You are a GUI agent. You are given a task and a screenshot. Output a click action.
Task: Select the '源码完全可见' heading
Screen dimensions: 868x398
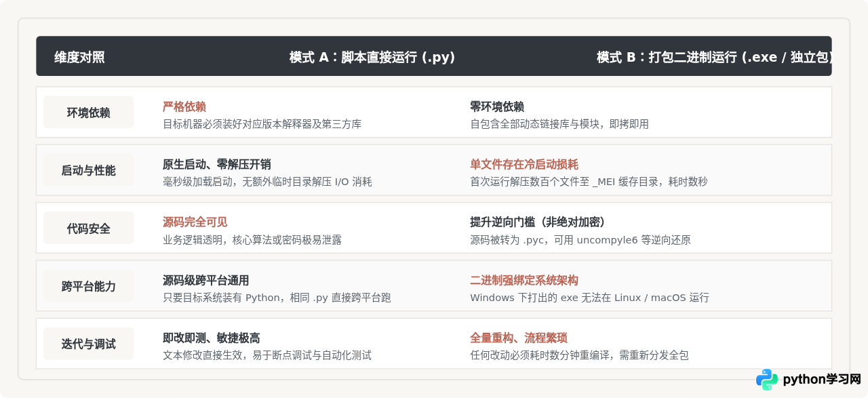coord(195,222)
